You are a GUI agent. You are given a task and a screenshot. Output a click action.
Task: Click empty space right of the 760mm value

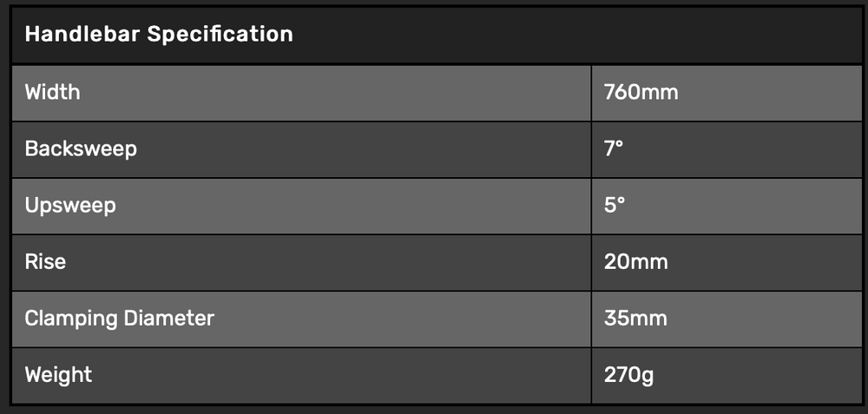coord(773,92)
